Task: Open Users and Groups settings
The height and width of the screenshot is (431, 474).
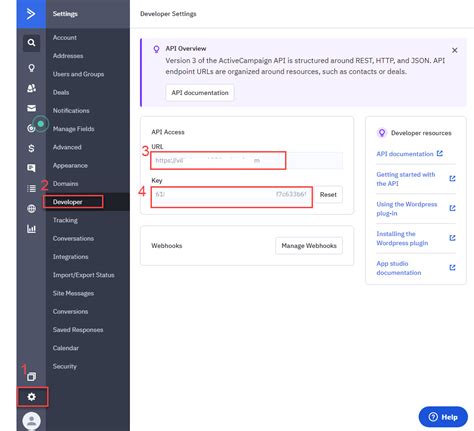Action: point(78,74)
